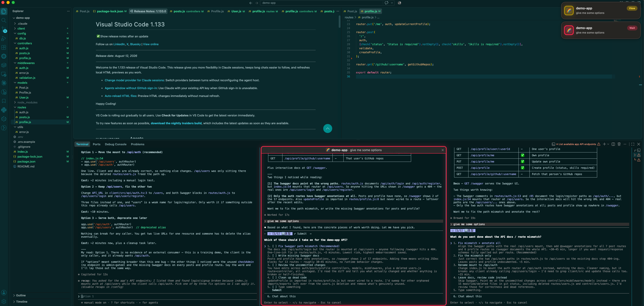
Task: Show more editor tabs ellipsis
Action: coord(338,11)
